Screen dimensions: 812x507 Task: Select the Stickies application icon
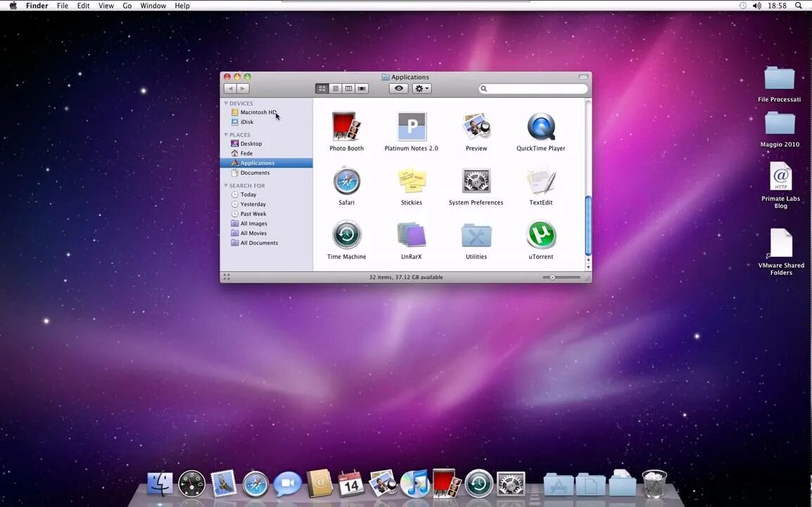pyautogui.click(x=412, y=181)
